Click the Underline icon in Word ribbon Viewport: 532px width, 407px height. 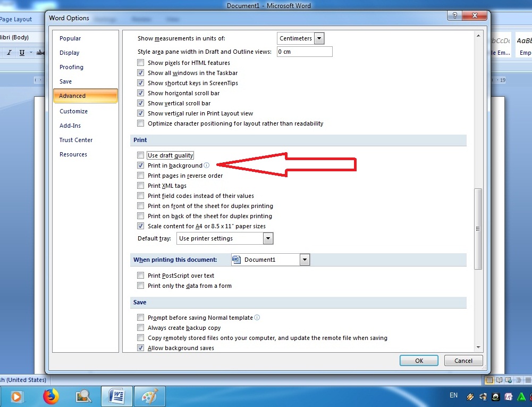pyautogui.click(x=22, y=52)
